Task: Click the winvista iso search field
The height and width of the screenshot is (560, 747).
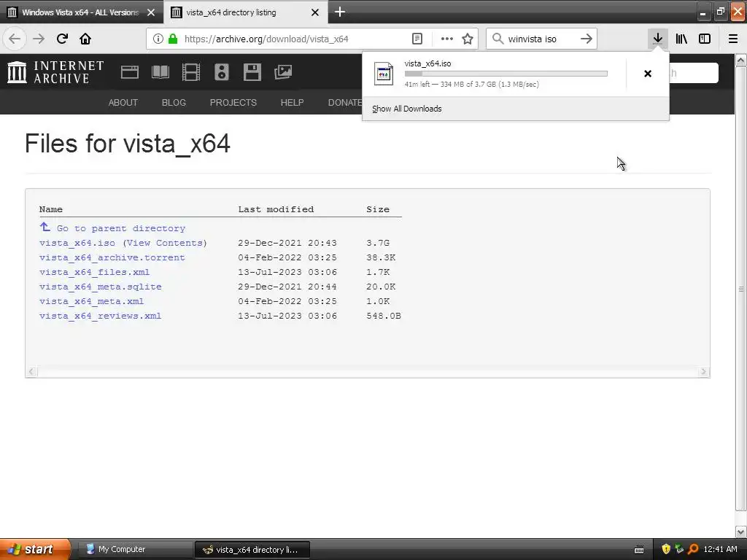Action: (541, 39)
